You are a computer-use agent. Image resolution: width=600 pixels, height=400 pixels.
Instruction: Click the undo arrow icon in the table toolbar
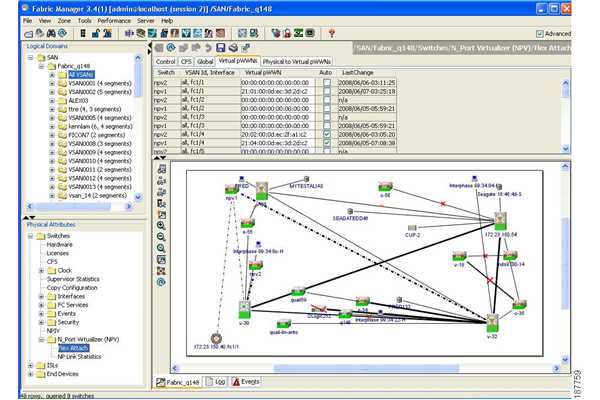[208, 48]
